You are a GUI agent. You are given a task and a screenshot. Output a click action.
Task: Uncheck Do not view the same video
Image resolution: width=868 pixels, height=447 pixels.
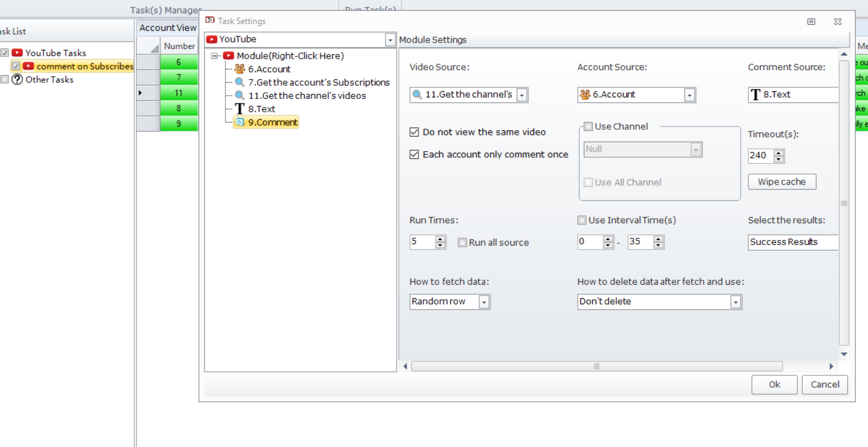(414, 132)
